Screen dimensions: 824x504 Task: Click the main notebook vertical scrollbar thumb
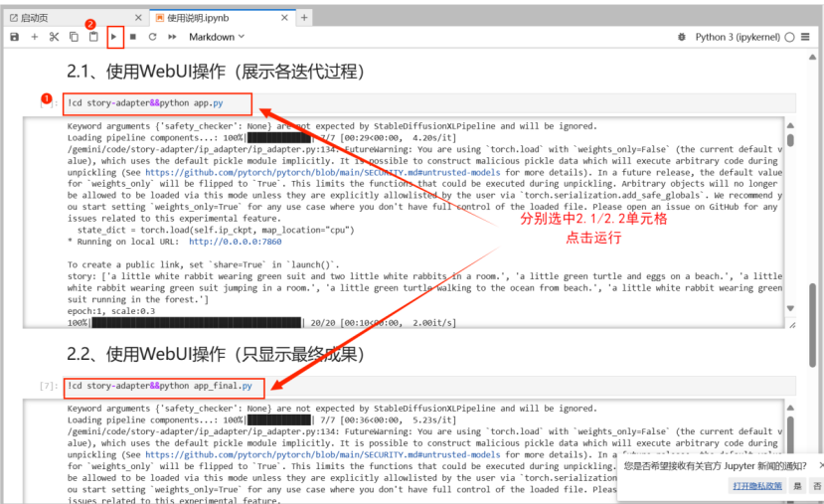click(x=812, y=325)
